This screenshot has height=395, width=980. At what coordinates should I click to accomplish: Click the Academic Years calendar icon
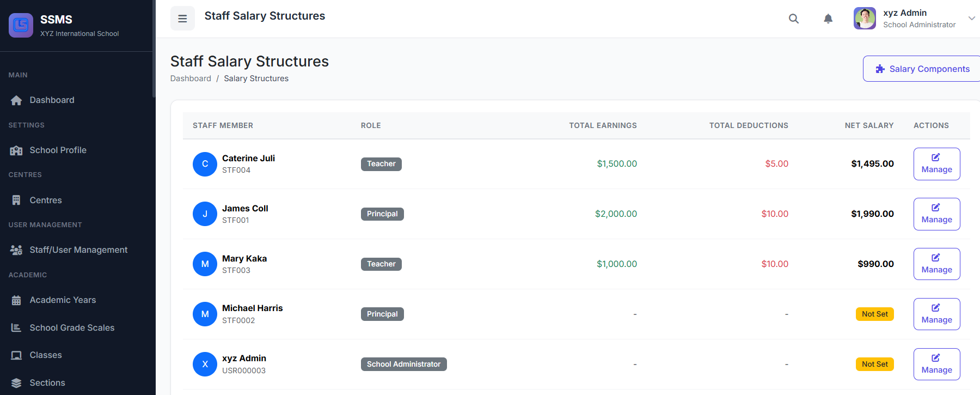coord(16,300)
